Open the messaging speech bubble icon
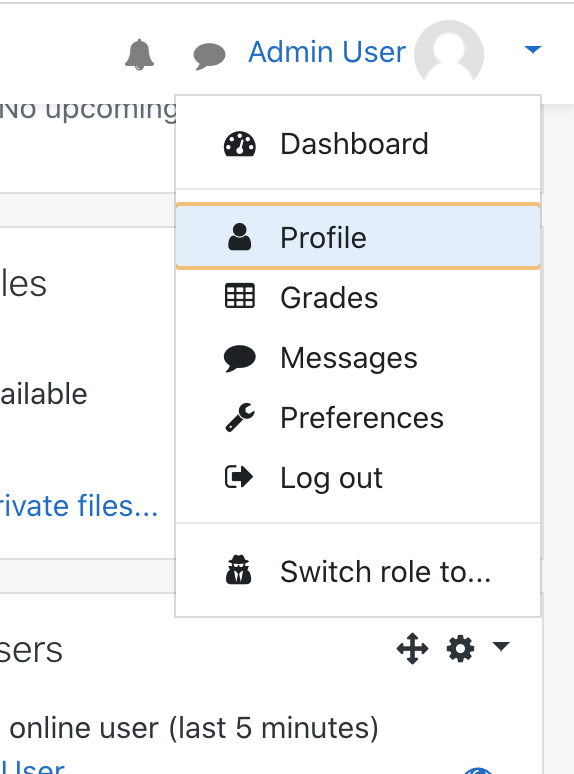Image resolution: width=574 pixels, height=774 pixels. tap(209, 56)
